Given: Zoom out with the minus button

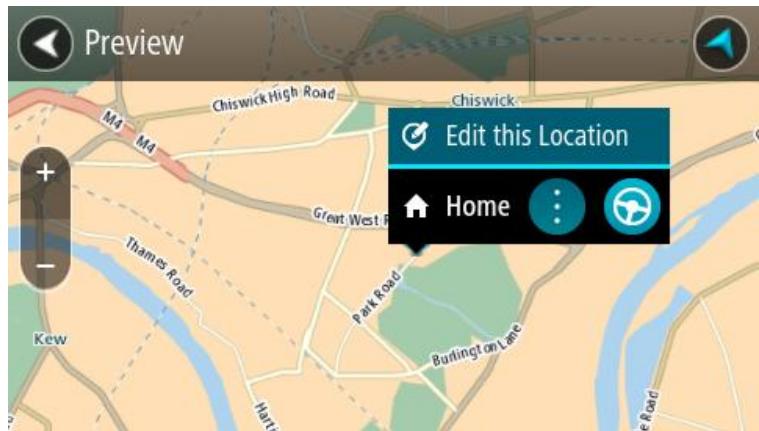Looking at the screenshot, I should click(46, 266).
